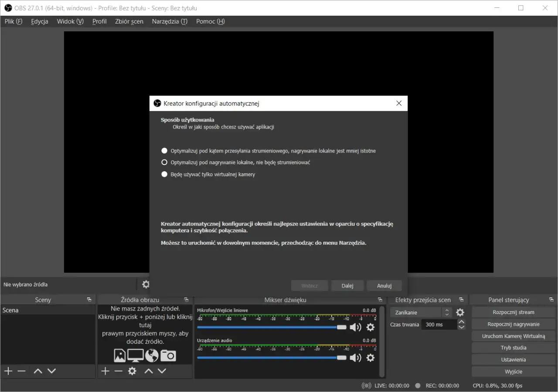Remove selected scene with minus icon
Viewport: 558px width, 392px height.
click(21, 371)
